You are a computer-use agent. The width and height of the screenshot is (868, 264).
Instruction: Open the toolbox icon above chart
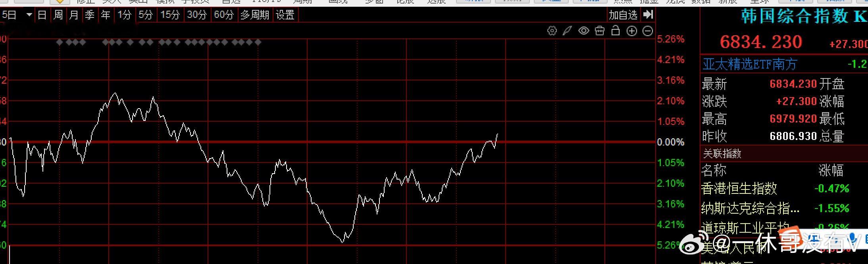click(599, 31)
